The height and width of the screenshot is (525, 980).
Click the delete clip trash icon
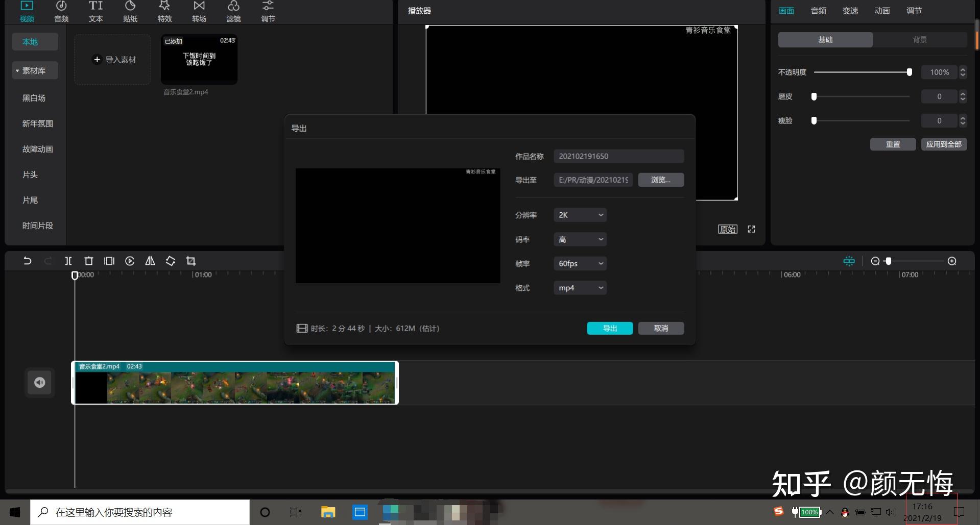click(x=89, y=261)
